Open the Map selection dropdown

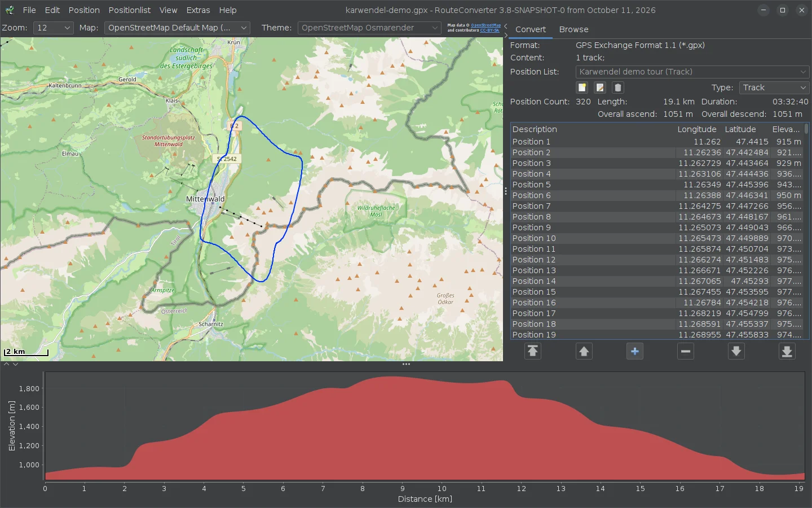pos(177,28)
